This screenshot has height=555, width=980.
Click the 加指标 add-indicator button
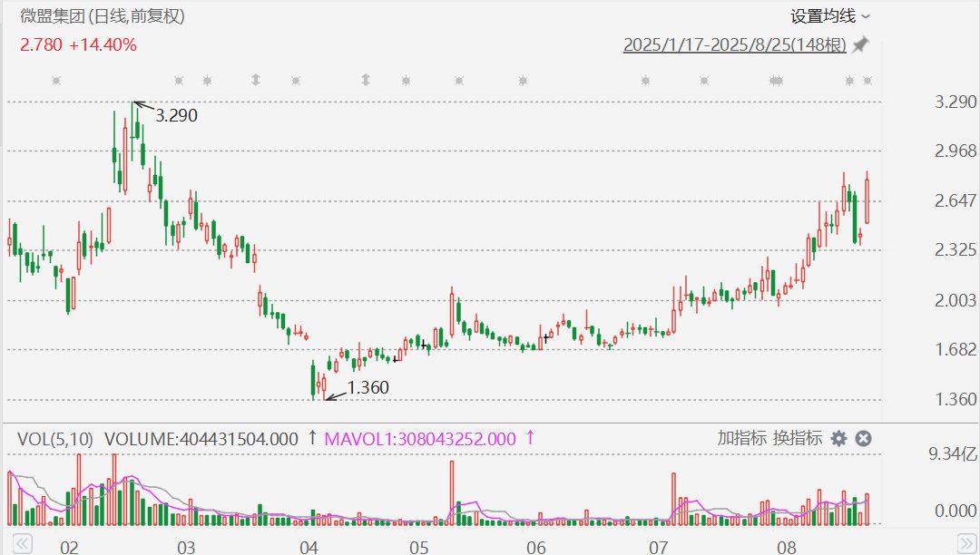click(742, 438)
